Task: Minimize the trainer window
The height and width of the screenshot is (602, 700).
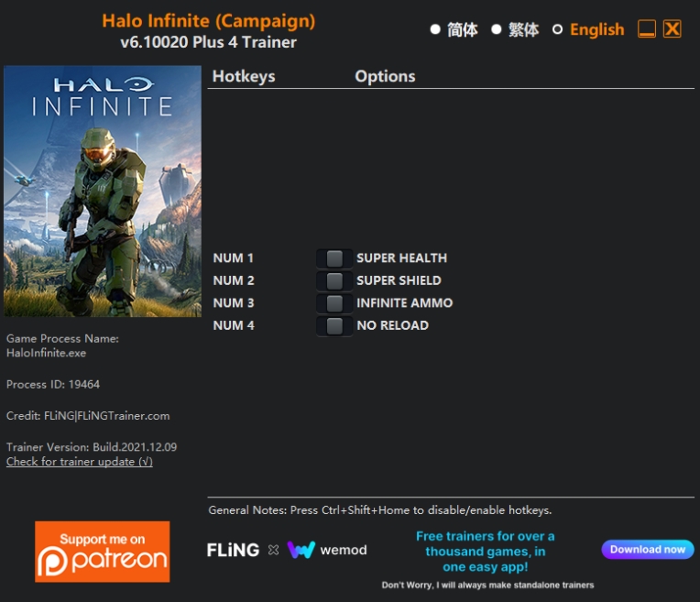Action: tap(647, 29)
